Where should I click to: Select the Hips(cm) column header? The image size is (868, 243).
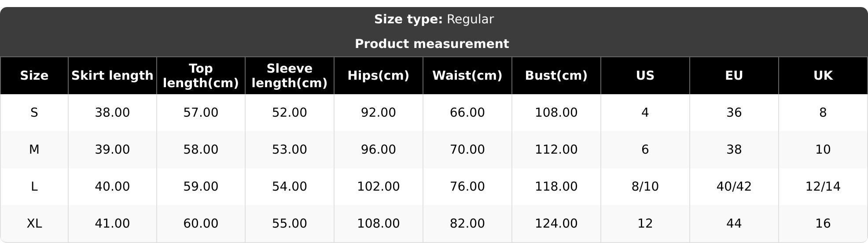coord(378,76)
